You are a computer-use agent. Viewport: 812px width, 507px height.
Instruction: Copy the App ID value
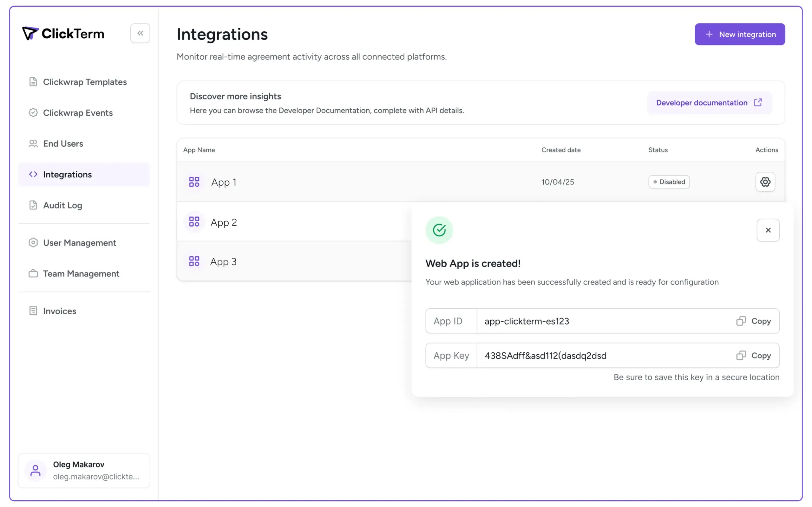[x=754, y=321]
